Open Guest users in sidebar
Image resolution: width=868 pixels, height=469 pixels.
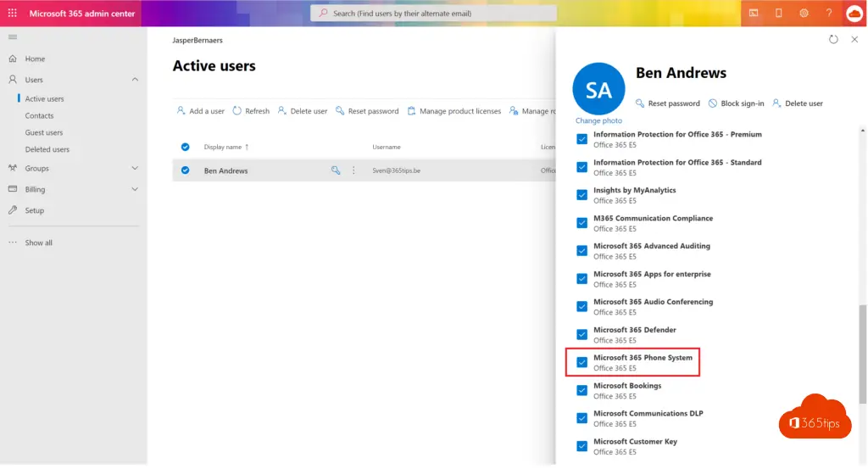pyautogui.click(x=43, y=133)
